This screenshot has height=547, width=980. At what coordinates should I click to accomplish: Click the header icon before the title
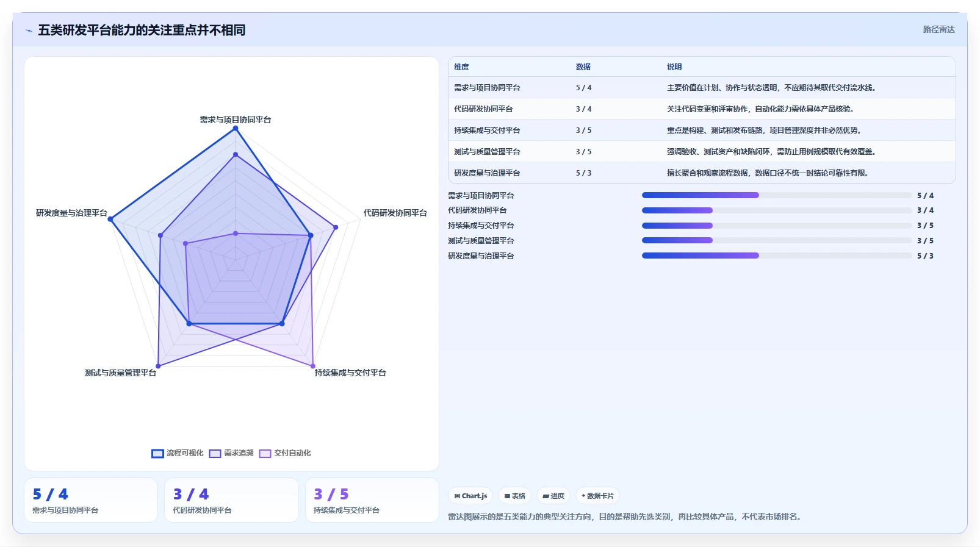click(29, 30)
